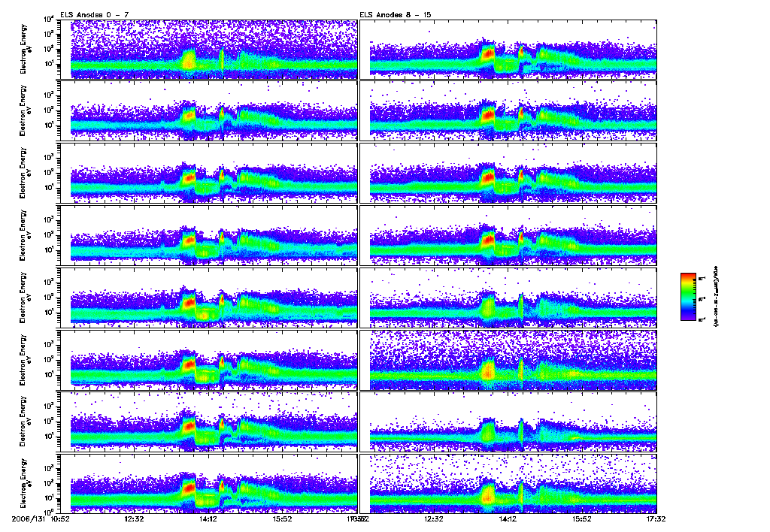Select the noisy anode 13 spectrogram panel
770x532 pixels.
(x=508, y=360)
